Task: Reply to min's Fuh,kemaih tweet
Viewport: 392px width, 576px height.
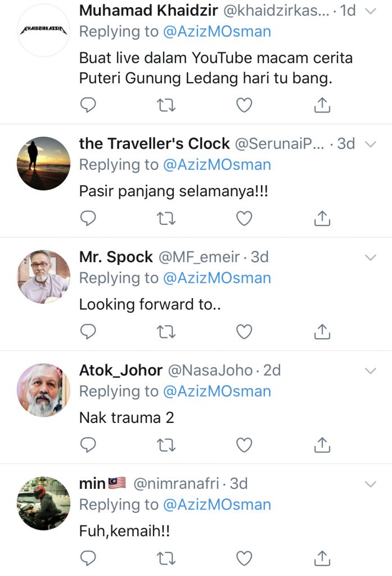Action: pos(88,558)
